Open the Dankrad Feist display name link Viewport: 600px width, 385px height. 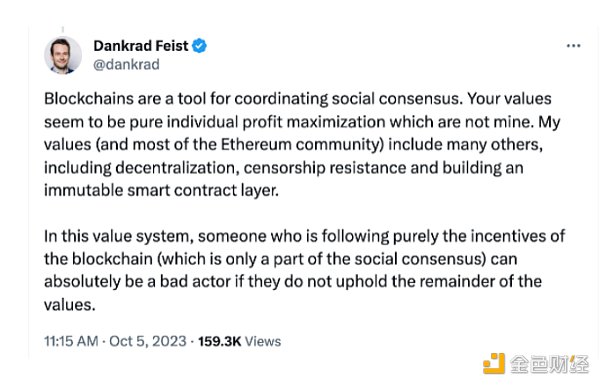point(141,46)
